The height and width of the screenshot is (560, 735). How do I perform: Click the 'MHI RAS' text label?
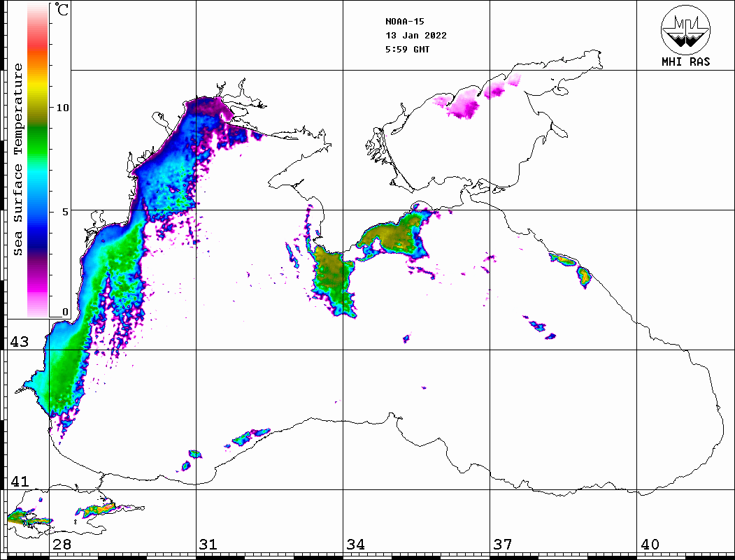(686, 62)
